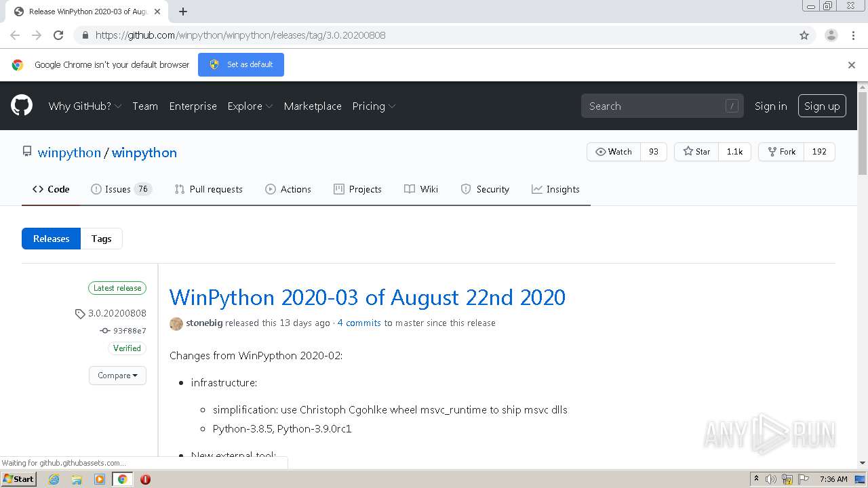Open the Team link in header
This screenshot has width=868, height=488.
tap(145, 106)
